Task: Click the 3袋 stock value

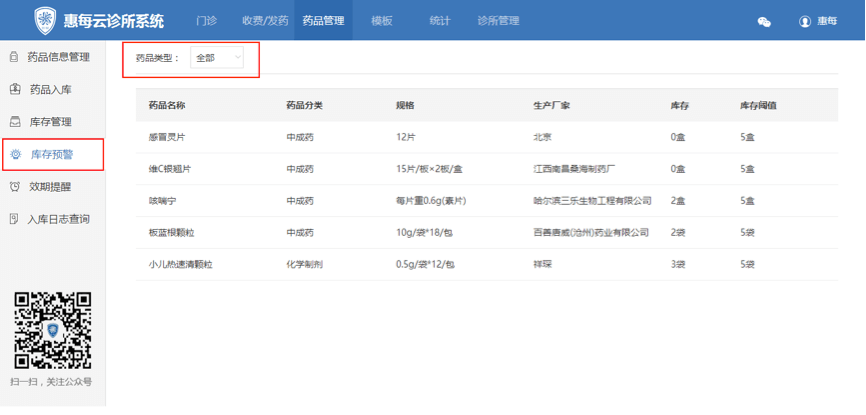Action: coord(678,265)
